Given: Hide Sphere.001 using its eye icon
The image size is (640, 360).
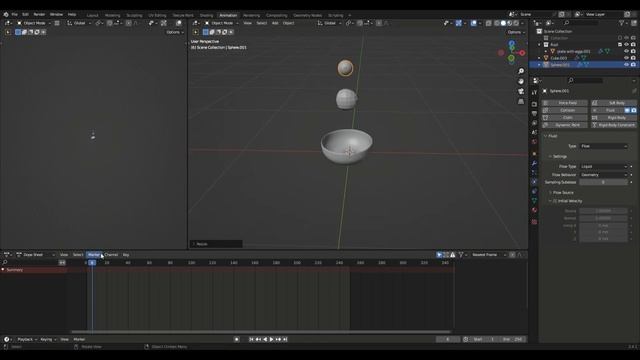Looking at the screenshot, I should [x=627, y=65].
